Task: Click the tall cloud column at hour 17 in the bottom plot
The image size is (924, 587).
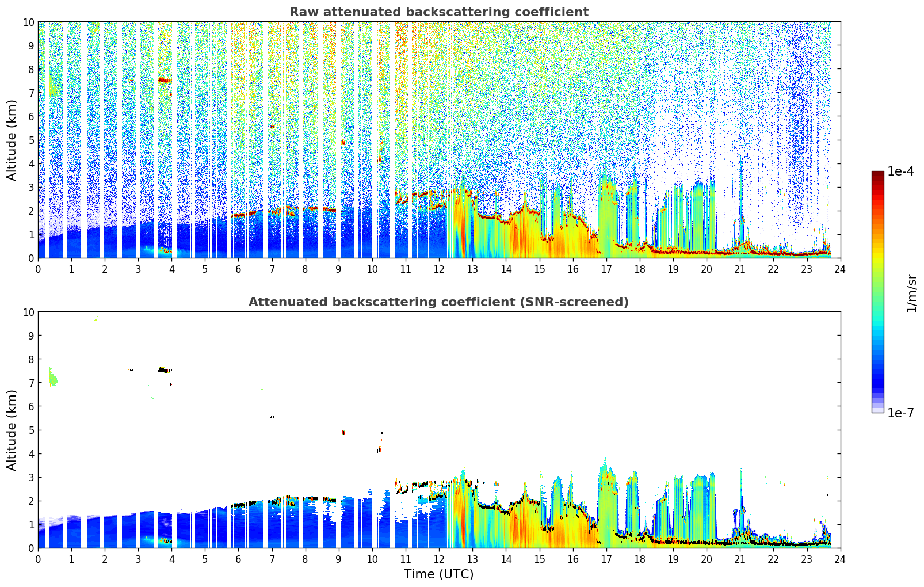Action: 606,501
